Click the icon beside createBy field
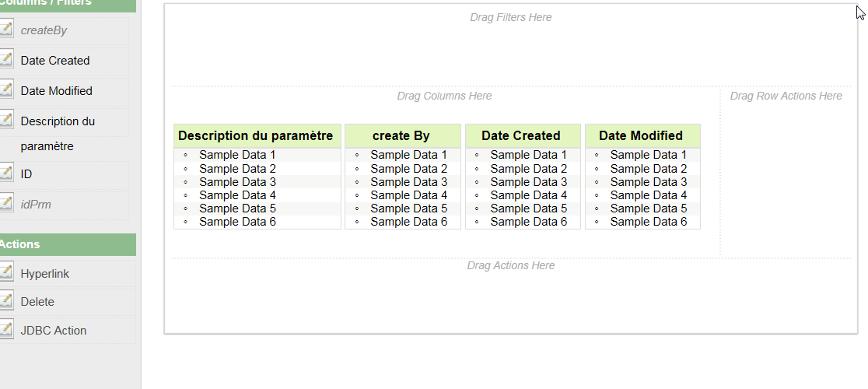 6,30
